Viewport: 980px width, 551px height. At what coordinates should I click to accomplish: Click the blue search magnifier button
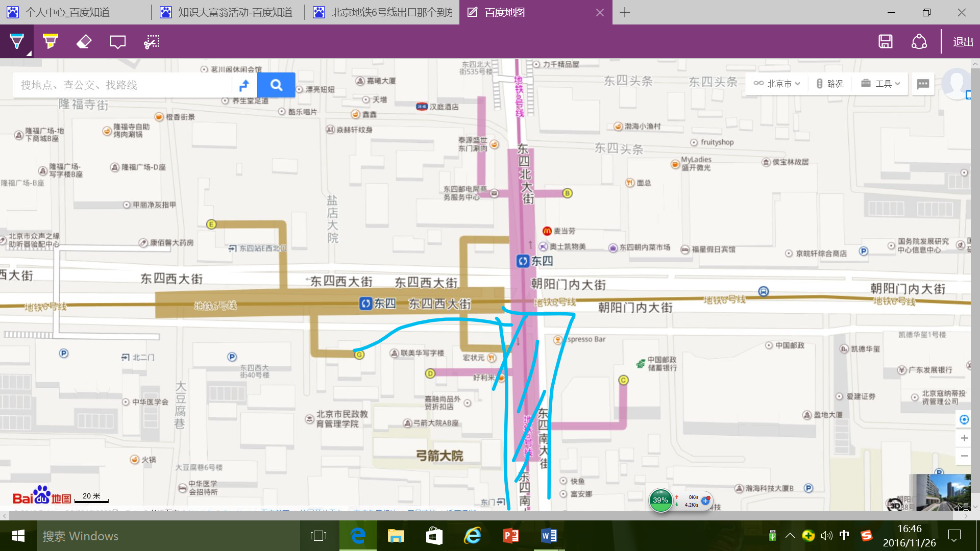click(276, 85)
